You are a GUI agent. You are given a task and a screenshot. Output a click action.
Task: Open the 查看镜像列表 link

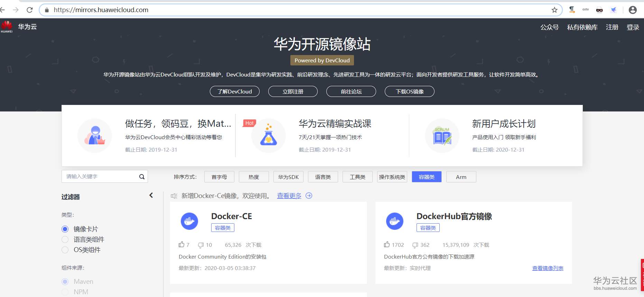point(548,268)
